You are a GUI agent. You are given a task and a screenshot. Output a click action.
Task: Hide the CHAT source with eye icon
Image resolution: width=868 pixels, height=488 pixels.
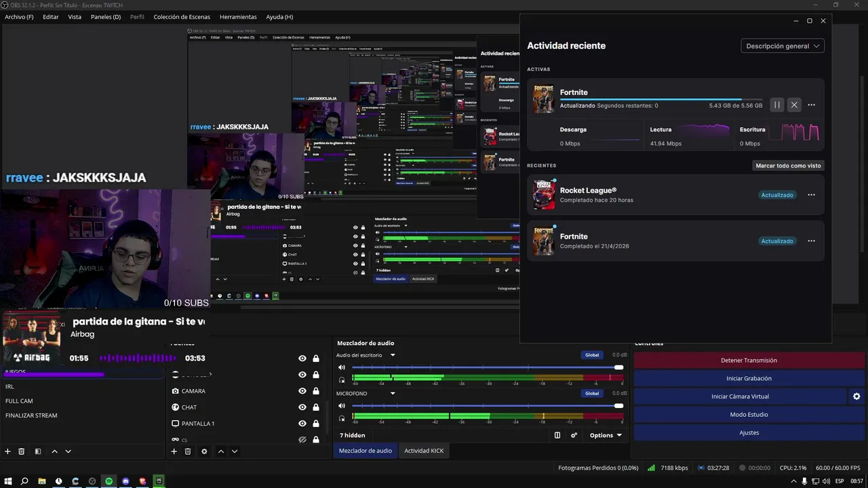[x=302, y=407]
